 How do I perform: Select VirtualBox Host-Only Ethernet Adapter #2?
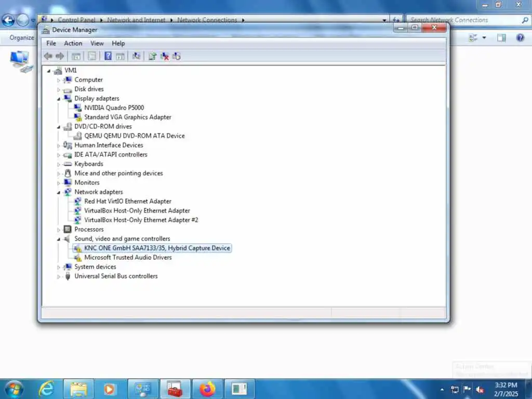point(141,220)
